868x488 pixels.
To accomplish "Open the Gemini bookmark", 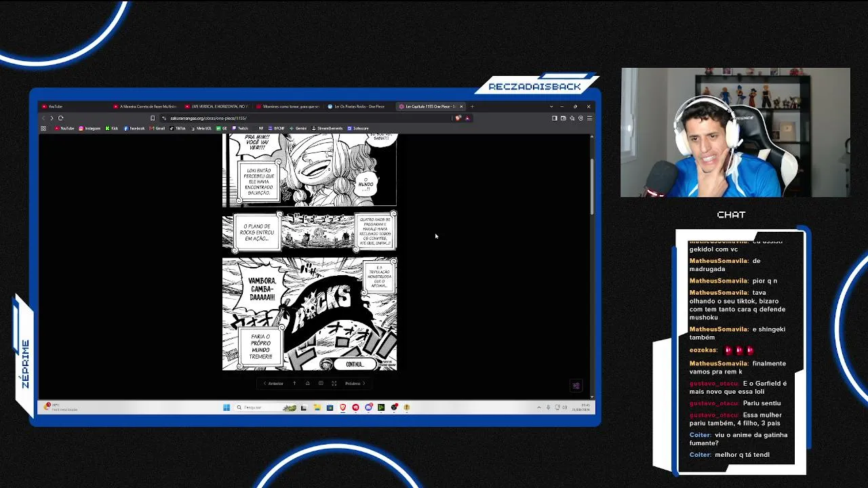I will pos(298,128).
